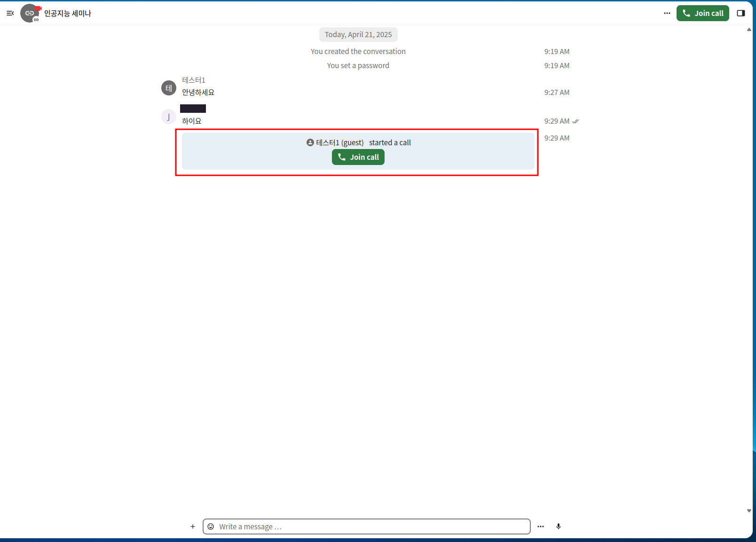756x542 pixels.
Task: Open more options next to the message box
Action: pos(541,526)
